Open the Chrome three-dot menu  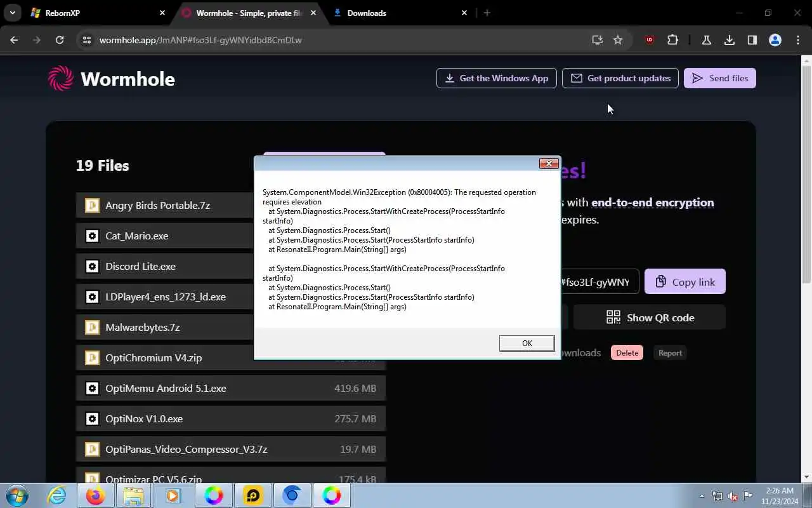(797, 40)
